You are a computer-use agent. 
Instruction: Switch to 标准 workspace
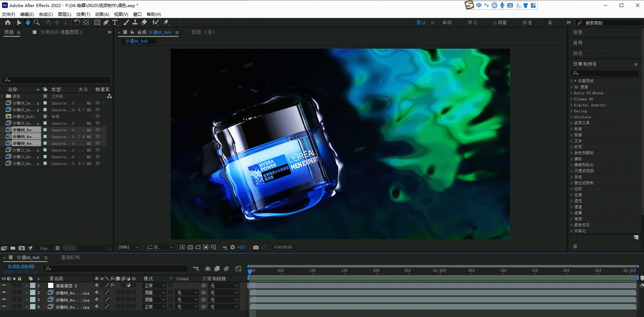point(527,23)
